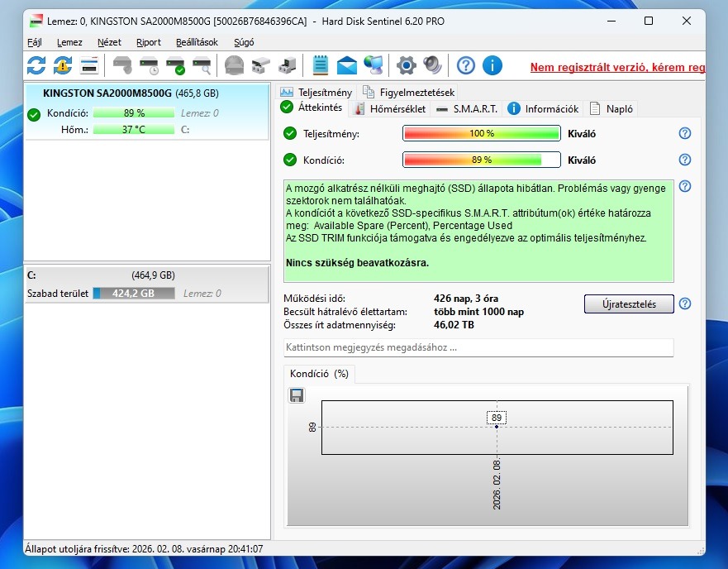Open the S.M.A.R.T. tab
728x569 pixels.
point(467,109)
